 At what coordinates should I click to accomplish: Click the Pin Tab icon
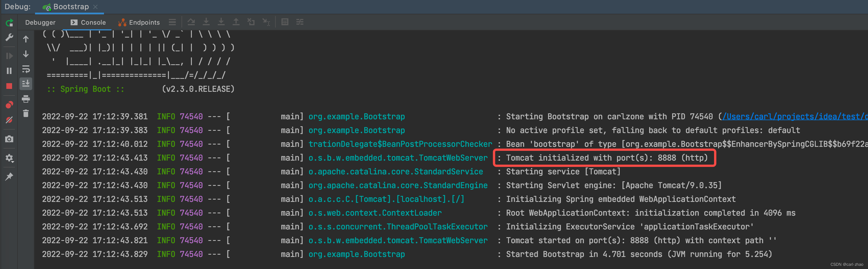coord(9,177)
